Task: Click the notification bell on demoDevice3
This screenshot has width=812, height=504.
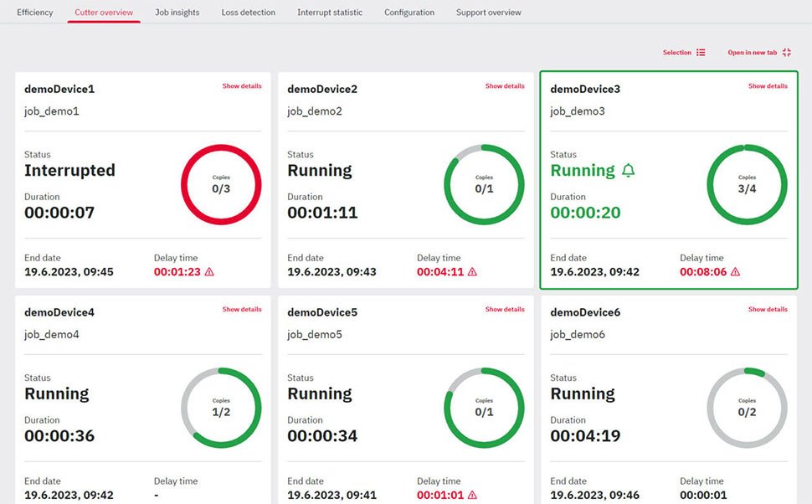Action: pyautogui.click(x=628, y=171)
